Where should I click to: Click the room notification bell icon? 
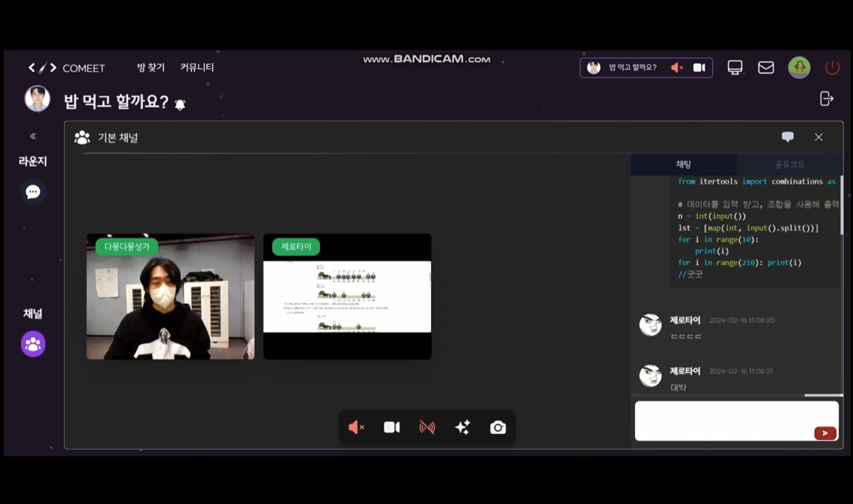click(x=180, y=104)
